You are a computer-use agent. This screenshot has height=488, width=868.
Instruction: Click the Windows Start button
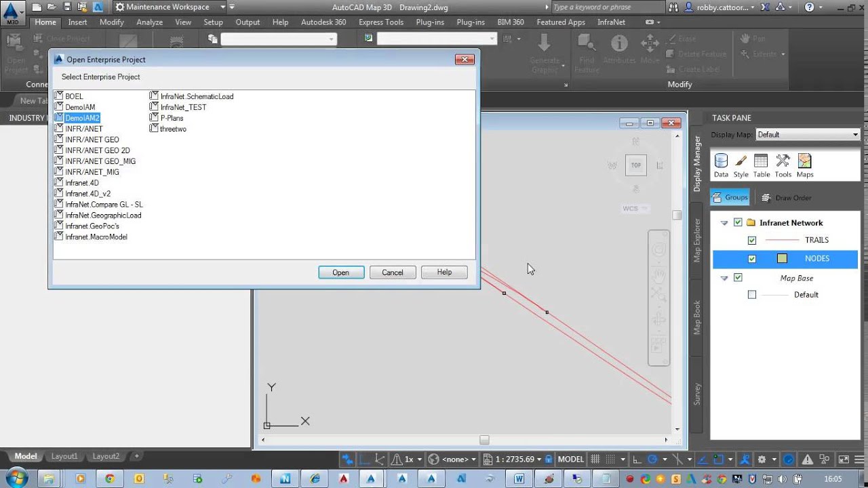click(x=16, y=479)
